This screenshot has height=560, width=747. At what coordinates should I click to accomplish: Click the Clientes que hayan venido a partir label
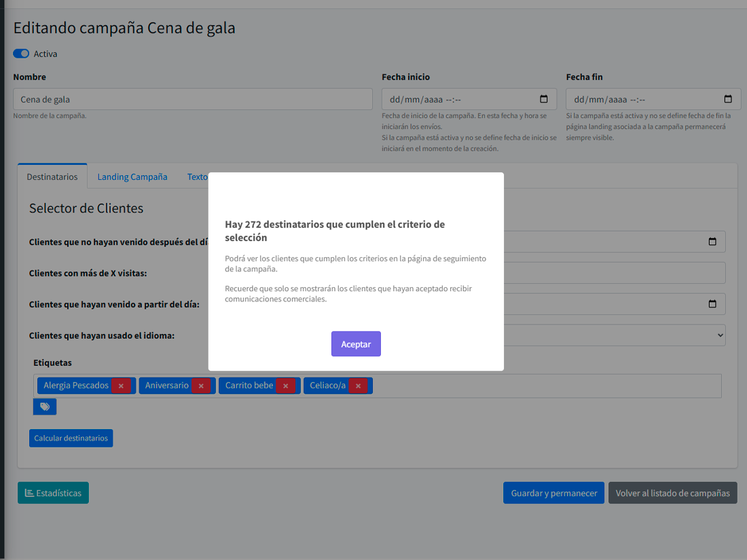pyautogui.click(x=114, y=304)
